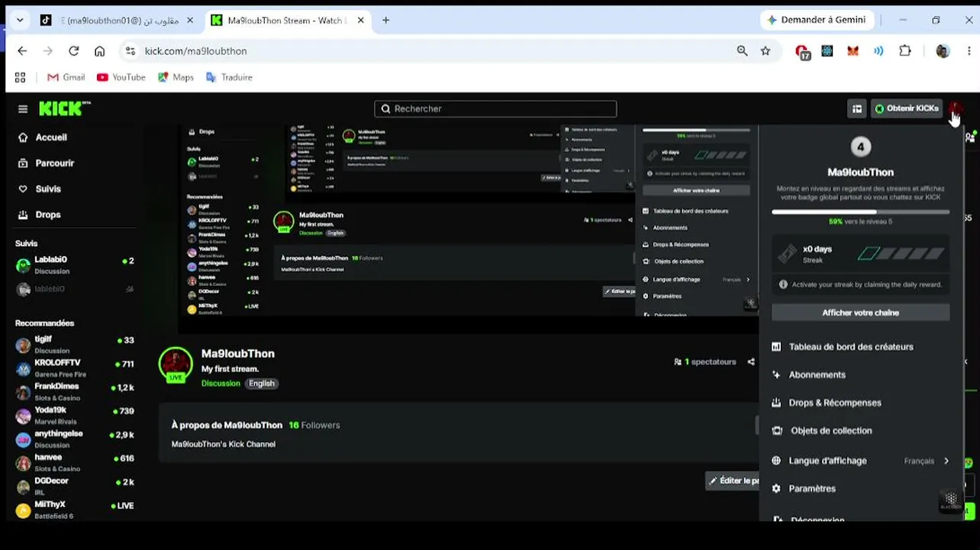Expand Langue d'affichage language submenu
Screen dimensions: 980x550
pyautogui.click(x=860, y=461)
